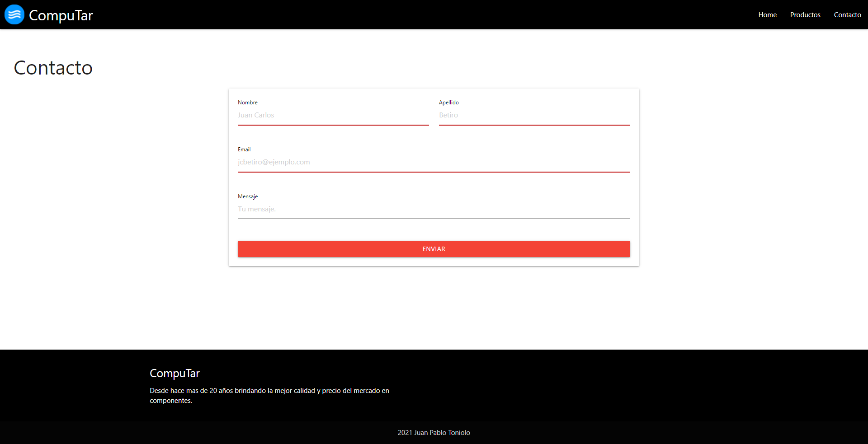
Task: Click footer description about 20 años
Action: [x=269, y=396]
